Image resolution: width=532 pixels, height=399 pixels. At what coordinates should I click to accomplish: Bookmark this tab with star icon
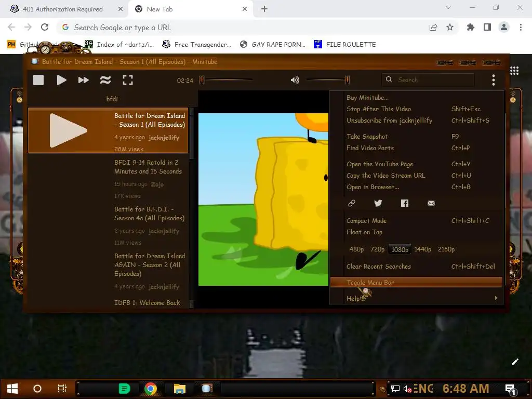tap(450, 27)
